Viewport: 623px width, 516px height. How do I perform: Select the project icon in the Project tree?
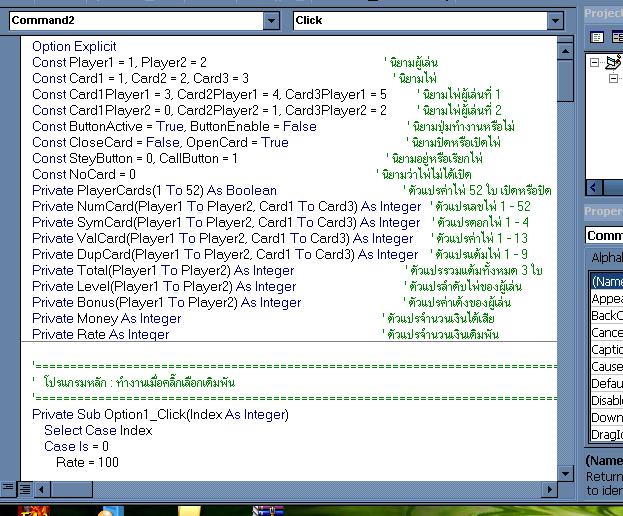[613, 62]
